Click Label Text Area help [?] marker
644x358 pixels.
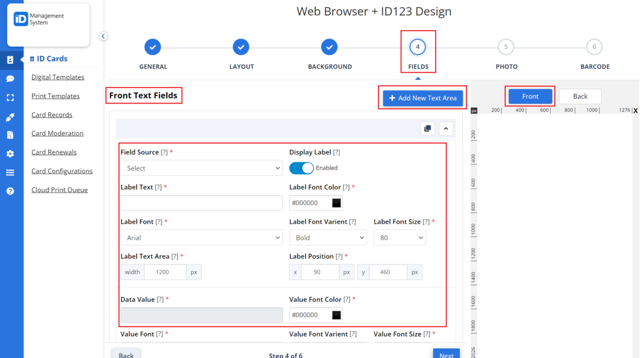[x=175, y=257]
